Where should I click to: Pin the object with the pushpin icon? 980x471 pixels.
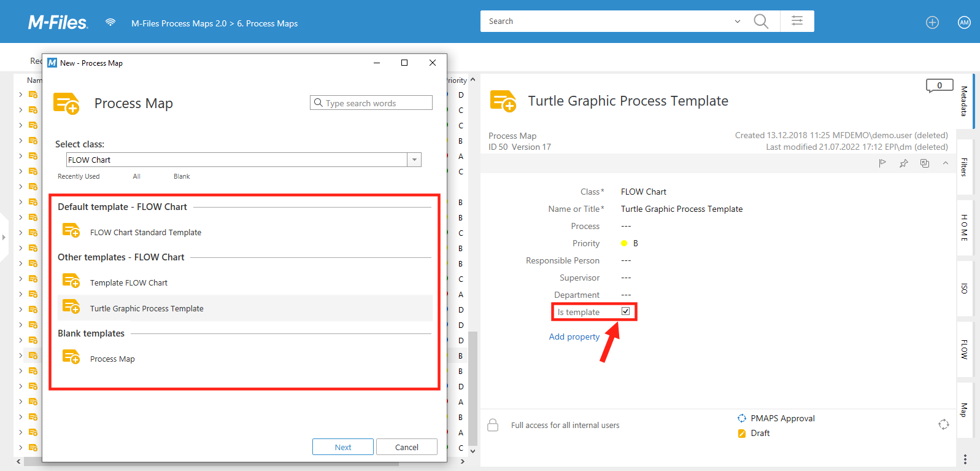pyautogui.click(x=903, y=163)
